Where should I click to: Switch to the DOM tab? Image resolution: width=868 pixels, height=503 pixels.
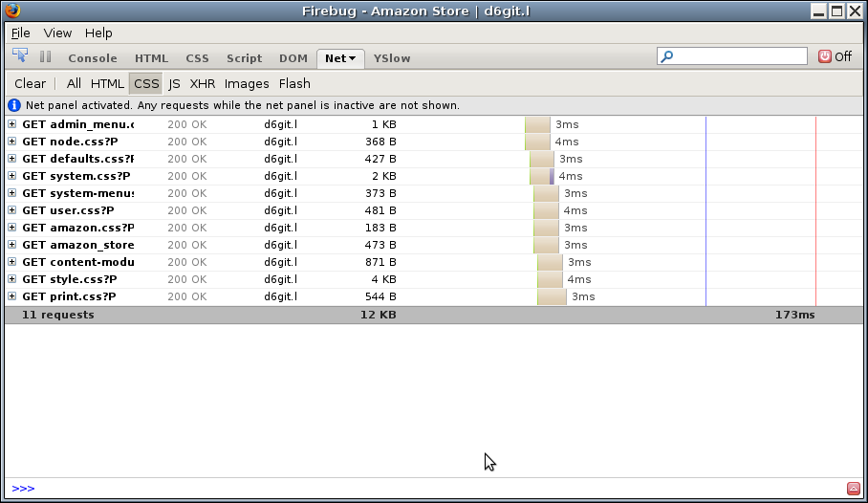coord(293,58)
